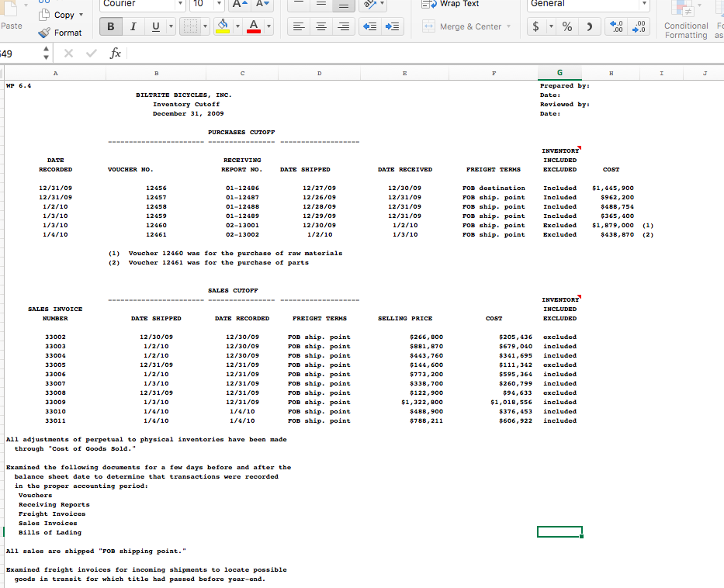Toggle right alignment for the cell
Image resolution: width=724 pixels, height=588 pixels.
(x=344, y=27)
